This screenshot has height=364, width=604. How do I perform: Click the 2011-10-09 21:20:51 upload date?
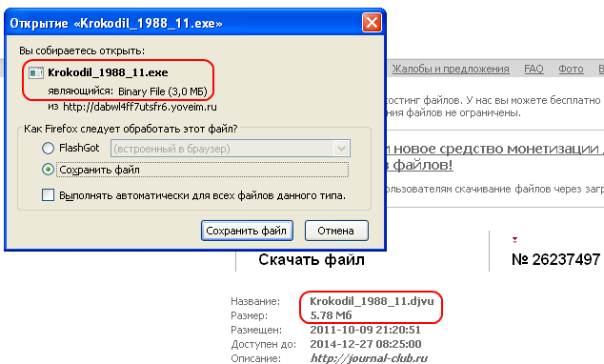coord(365,330)
